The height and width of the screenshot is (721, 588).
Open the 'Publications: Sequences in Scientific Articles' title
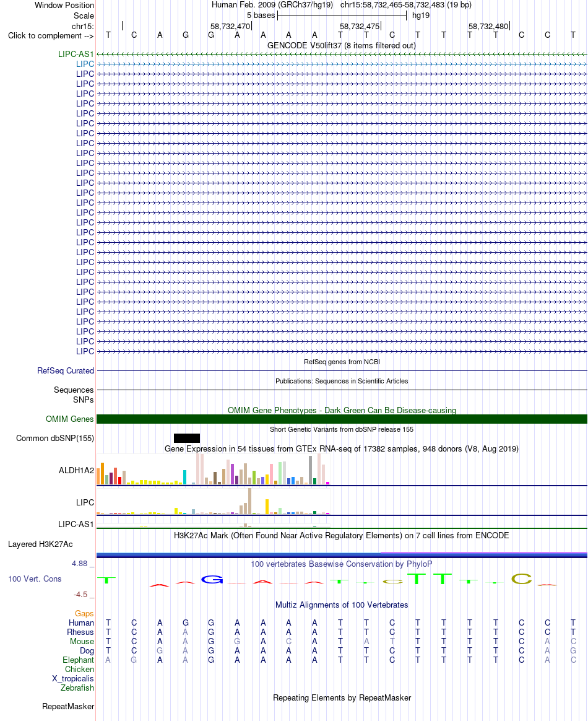coord(342,381)
